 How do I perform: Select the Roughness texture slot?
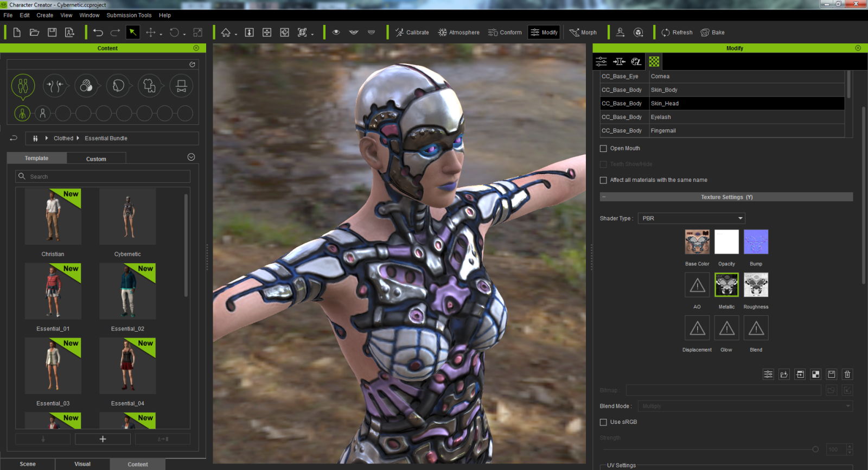pos(756,285)
